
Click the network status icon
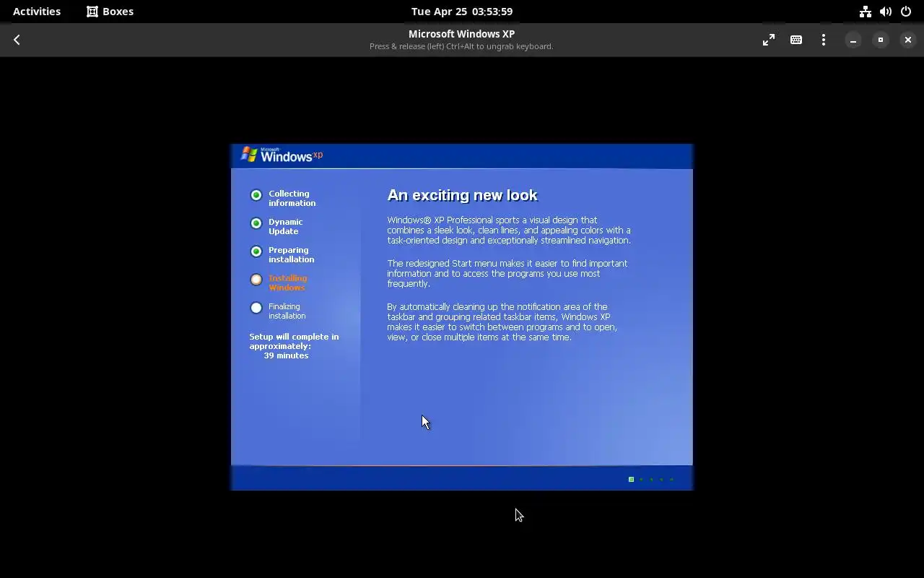(865, 11)
